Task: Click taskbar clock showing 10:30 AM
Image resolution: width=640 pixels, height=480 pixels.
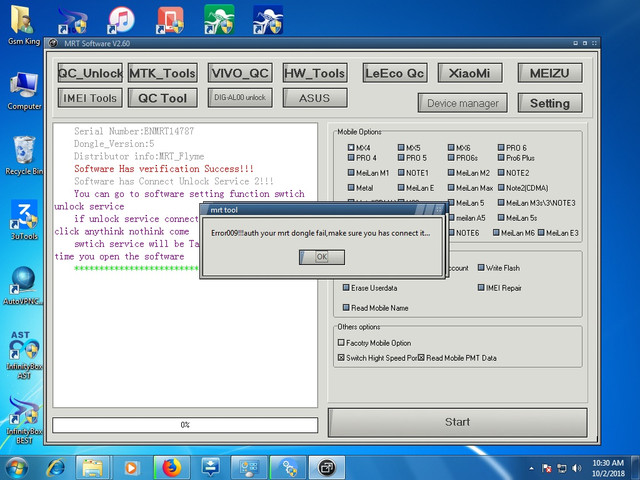Action: pyautogui.click(x=608, y=468)
